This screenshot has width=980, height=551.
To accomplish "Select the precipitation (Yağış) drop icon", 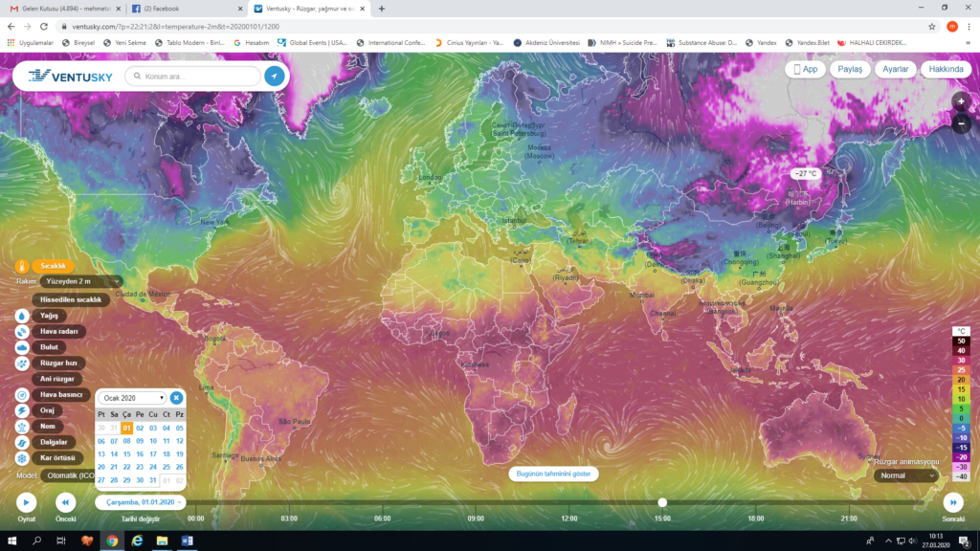I will point(22,316).
